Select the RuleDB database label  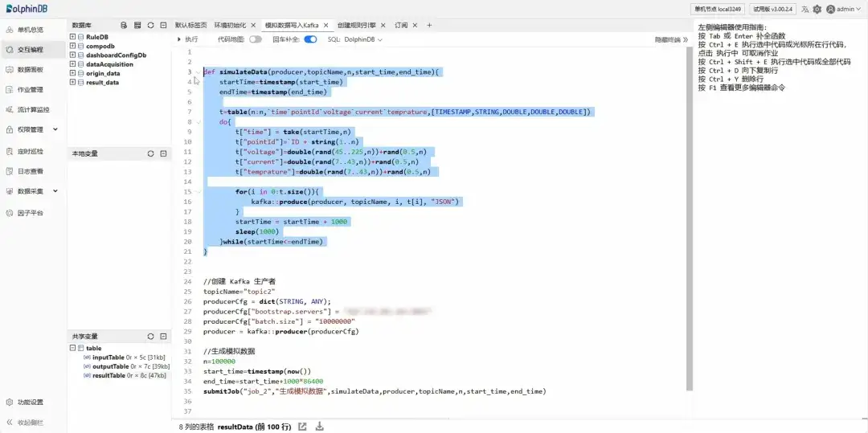(97, 37)
